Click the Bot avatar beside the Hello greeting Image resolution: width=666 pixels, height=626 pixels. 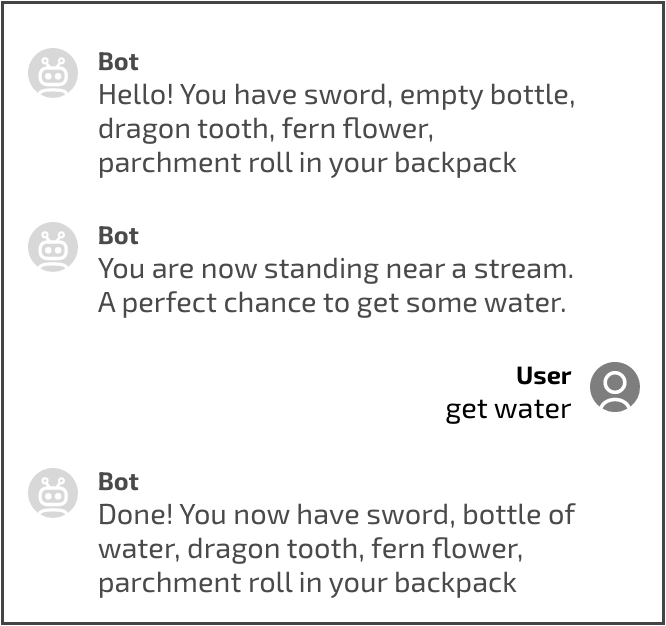coord(53,73)
